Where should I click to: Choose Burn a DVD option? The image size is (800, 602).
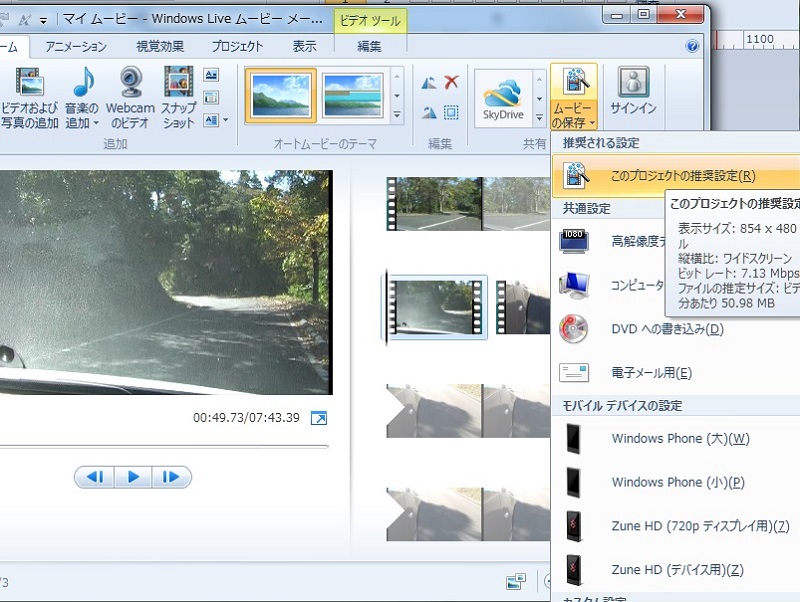point(676,329)
